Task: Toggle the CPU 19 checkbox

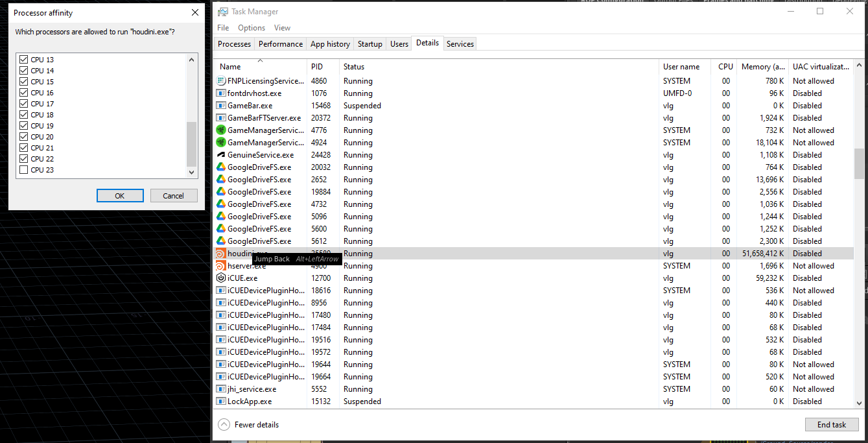Action: coord(24,126)
